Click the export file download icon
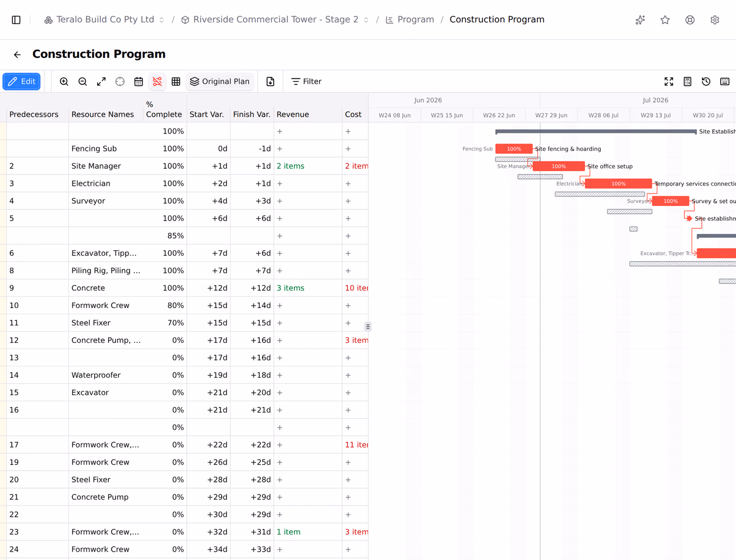 270,81
